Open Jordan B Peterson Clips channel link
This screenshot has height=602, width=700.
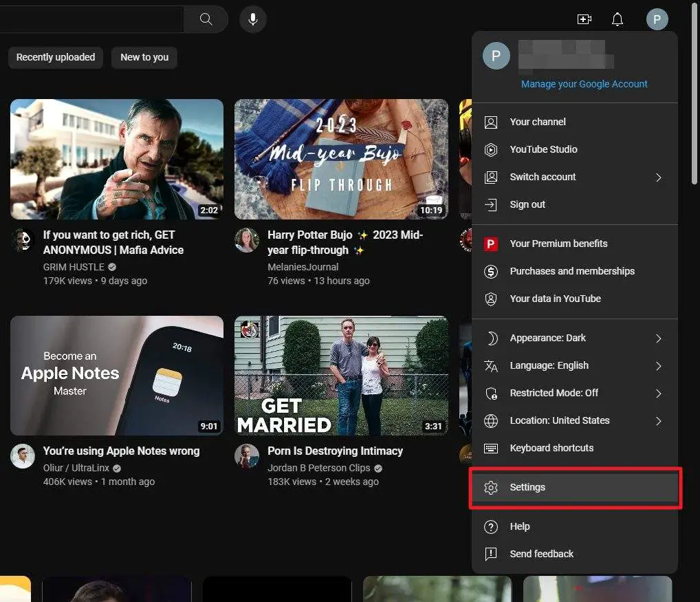coord(319,468)
